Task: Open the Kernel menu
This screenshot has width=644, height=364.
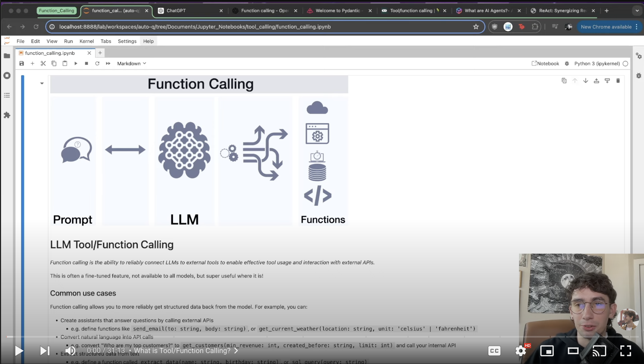Action: tap(87, 41)
